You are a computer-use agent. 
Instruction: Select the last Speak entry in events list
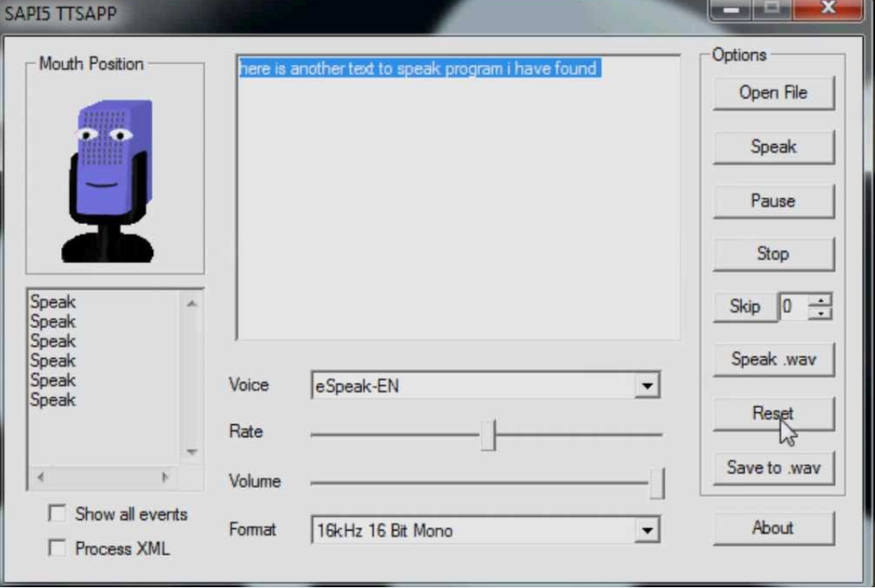[x=53, y=400]
